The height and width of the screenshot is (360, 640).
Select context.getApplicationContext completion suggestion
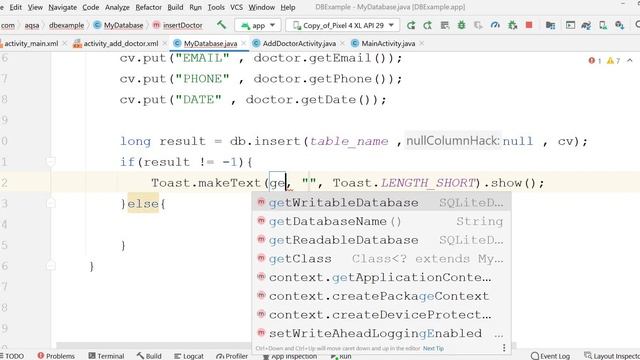coord(381,277)
